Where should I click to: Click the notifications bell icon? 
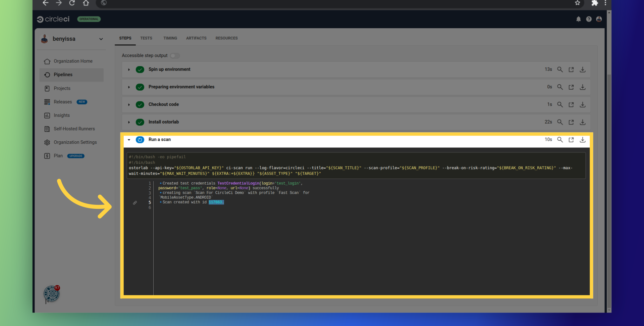(x=578, y=19)
